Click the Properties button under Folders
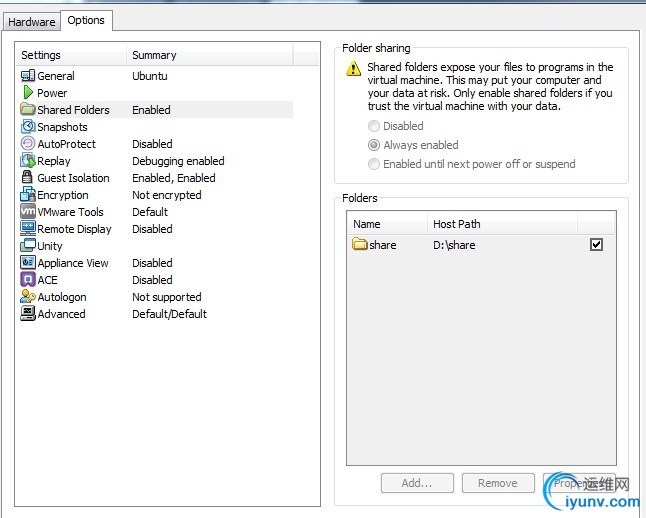The image size is (646, 518). (579, 483)
